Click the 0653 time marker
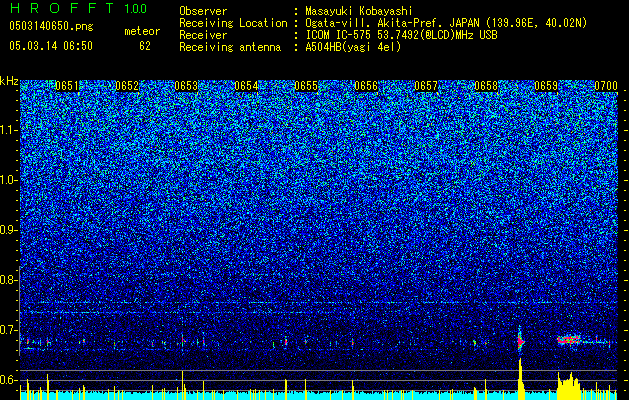This screenshot has width=629, height=400. 186,86
